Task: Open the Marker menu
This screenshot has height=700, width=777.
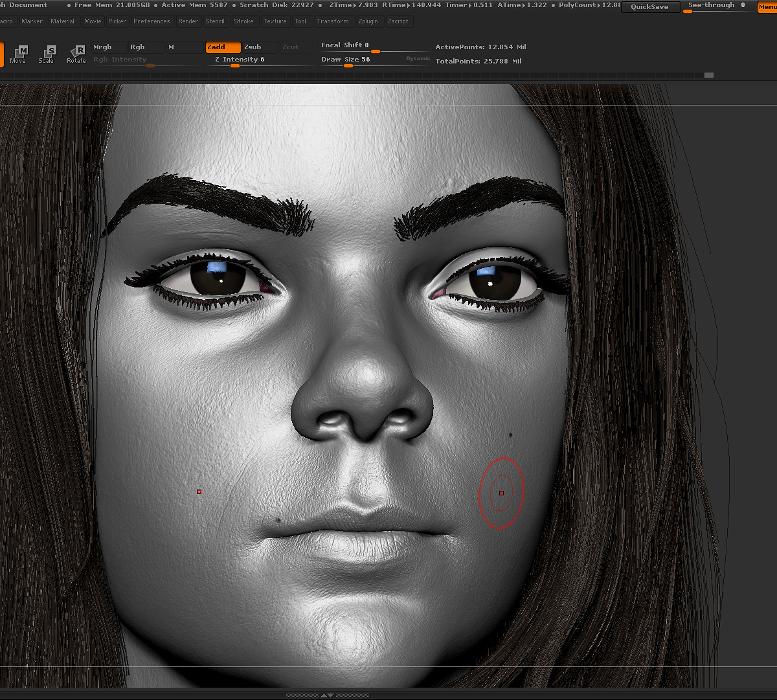Action: coord(32,21)
